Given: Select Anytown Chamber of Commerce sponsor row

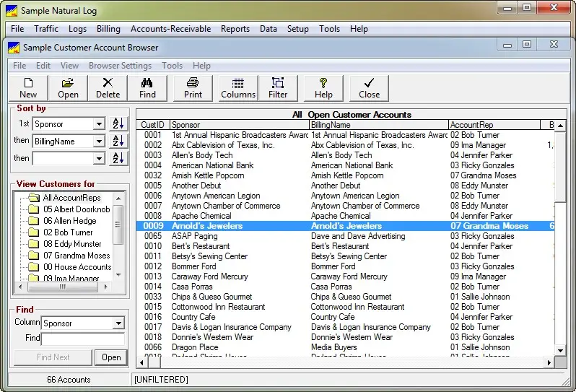Looking at the screenshot, I should [x=345, y=205].
